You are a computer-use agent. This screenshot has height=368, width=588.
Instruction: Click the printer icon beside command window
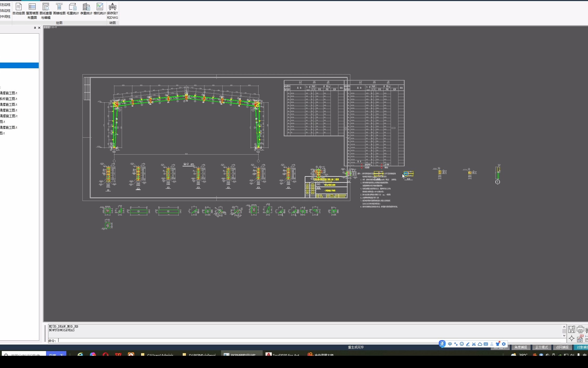[x=580, y=329]
